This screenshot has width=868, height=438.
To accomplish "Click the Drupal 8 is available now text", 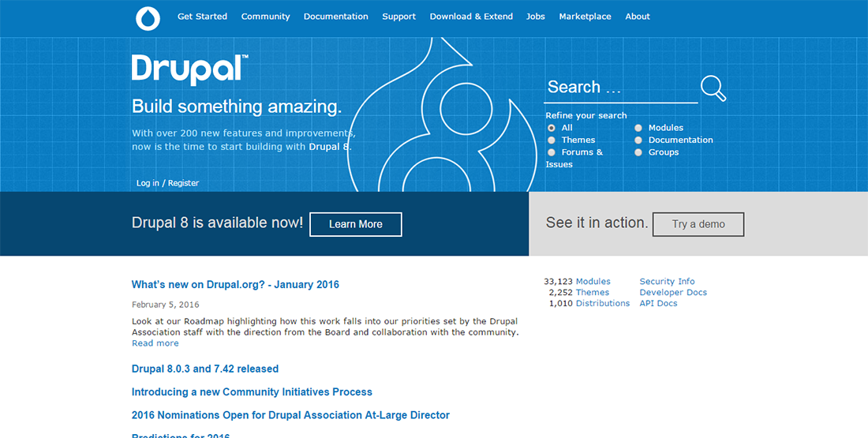I will [x=218, y=223].
